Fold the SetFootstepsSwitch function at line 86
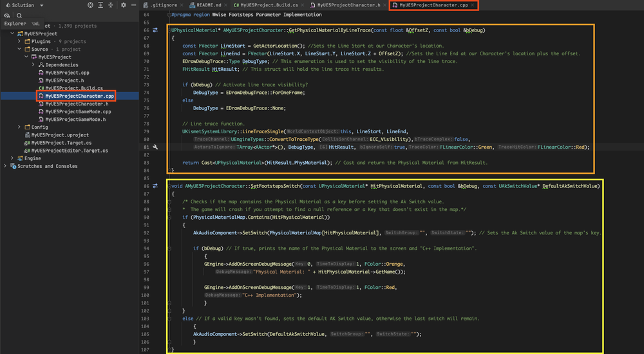 click(x=169, y=186)
